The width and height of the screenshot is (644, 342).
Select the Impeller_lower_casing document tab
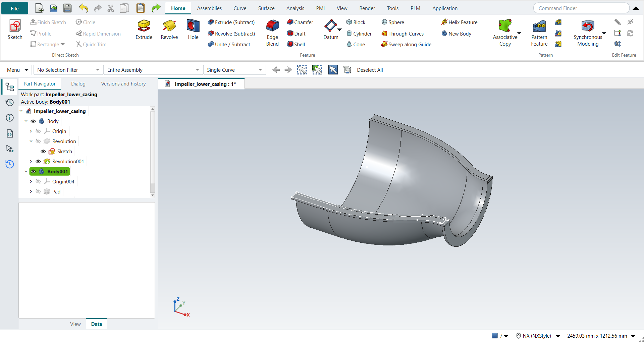click(x=201, y=84)
